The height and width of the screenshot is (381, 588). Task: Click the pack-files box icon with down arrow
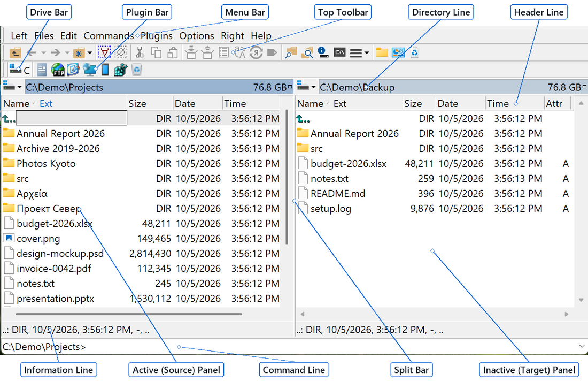tap(191, 52)
